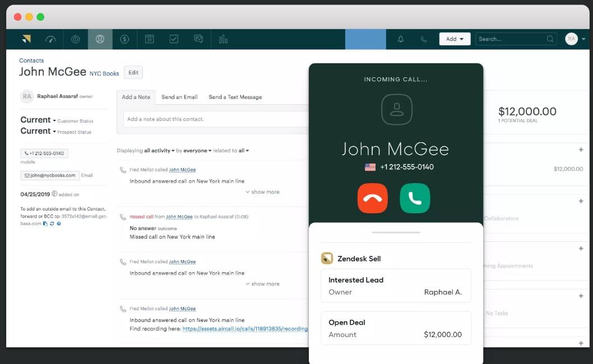This screenshot has height=364, width=593.
Task: Click the search magnifier icon
Action: point(550,39)
